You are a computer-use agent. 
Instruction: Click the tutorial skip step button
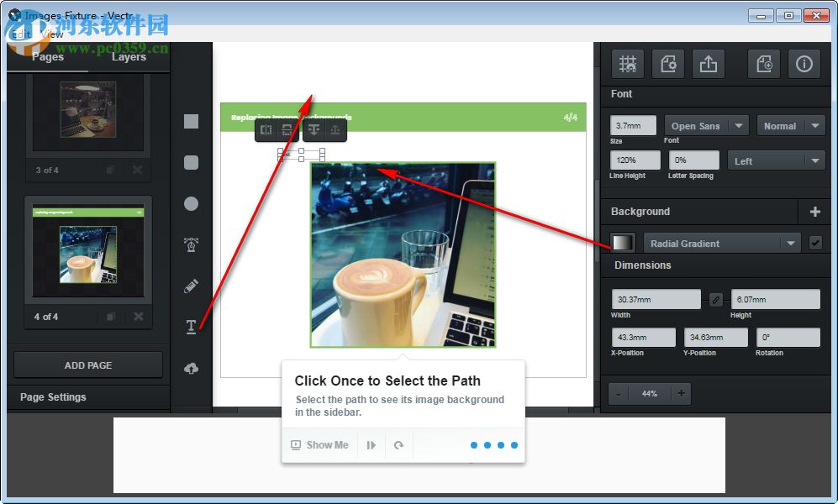[371, 444]
